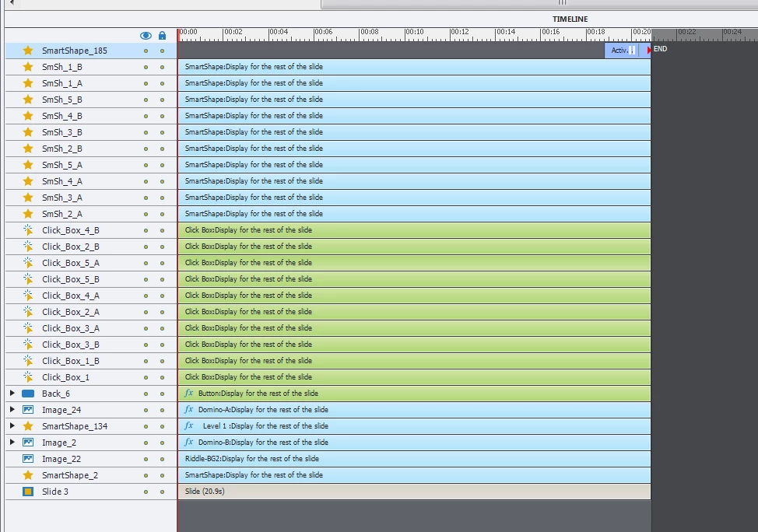Select the Click_Box_4_A layer name

[x=71, y=296]
